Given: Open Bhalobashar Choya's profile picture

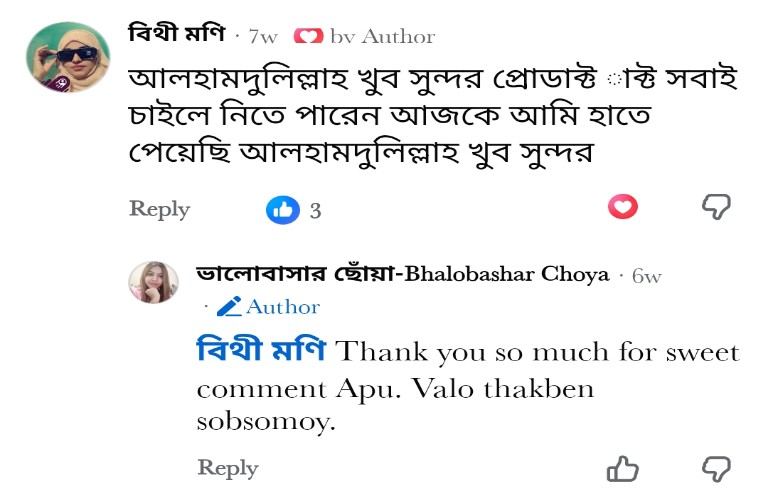Looking at the screenshot, I should (x=153, y=283).
